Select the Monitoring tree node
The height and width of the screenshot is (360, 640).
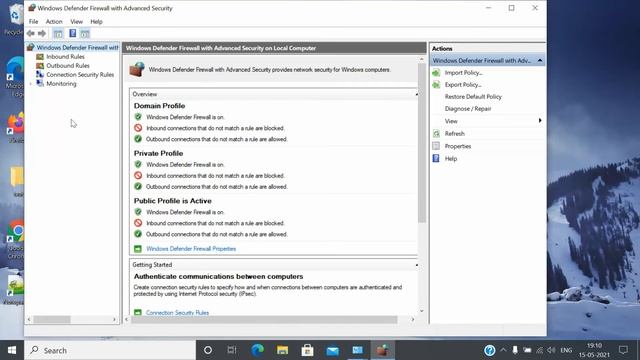click(x=61, y=84)
